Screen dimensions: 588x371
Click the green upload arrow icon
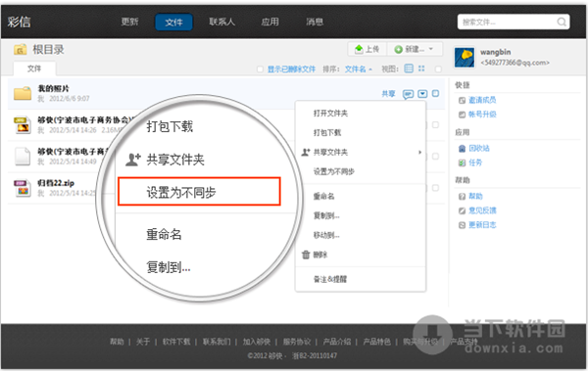359,49
